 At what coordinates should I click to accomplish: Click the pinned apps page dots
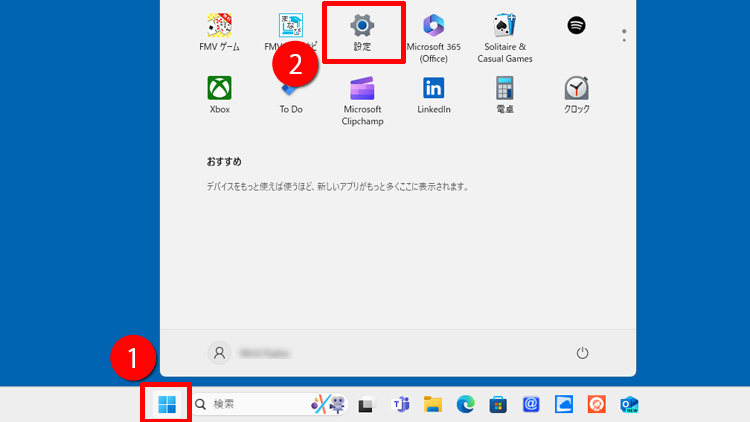624,35
